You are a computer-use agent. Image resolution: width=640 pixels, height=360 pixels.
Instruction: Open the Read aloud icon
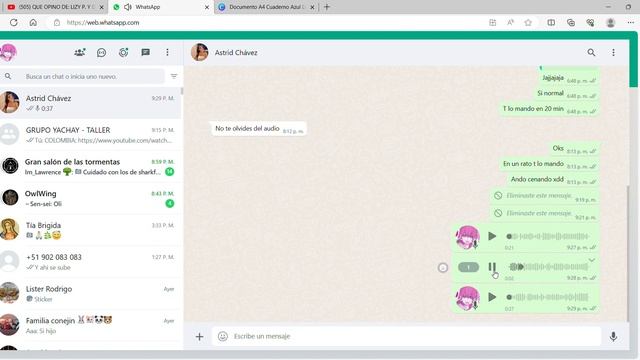[x=510, y=22]
